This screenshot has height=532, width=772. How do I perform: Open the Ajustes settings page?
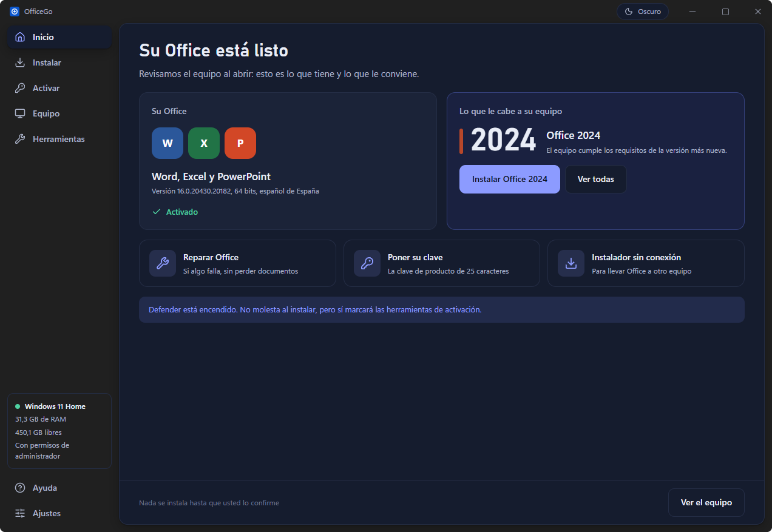click(59, 513)
